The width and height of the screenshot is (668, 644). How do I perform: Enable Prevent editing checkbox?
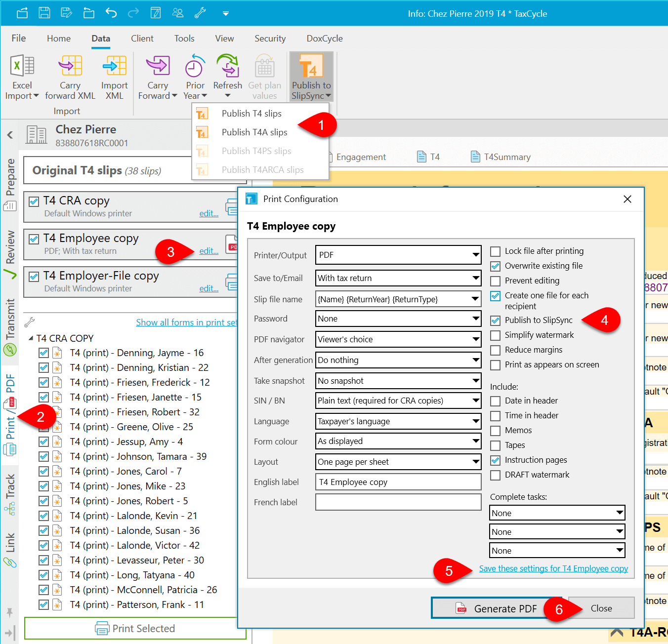[495, 281]
